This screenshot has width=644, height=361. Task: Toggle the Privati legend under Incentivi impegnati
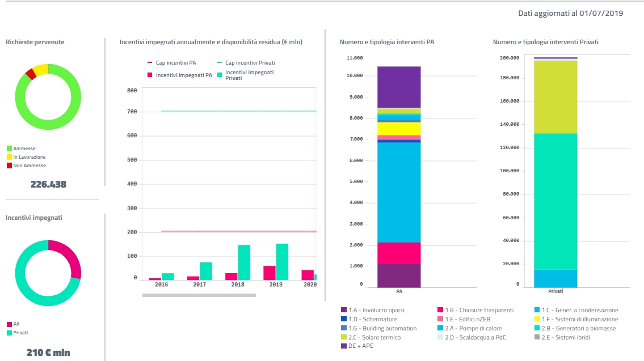tap(20, 333)
